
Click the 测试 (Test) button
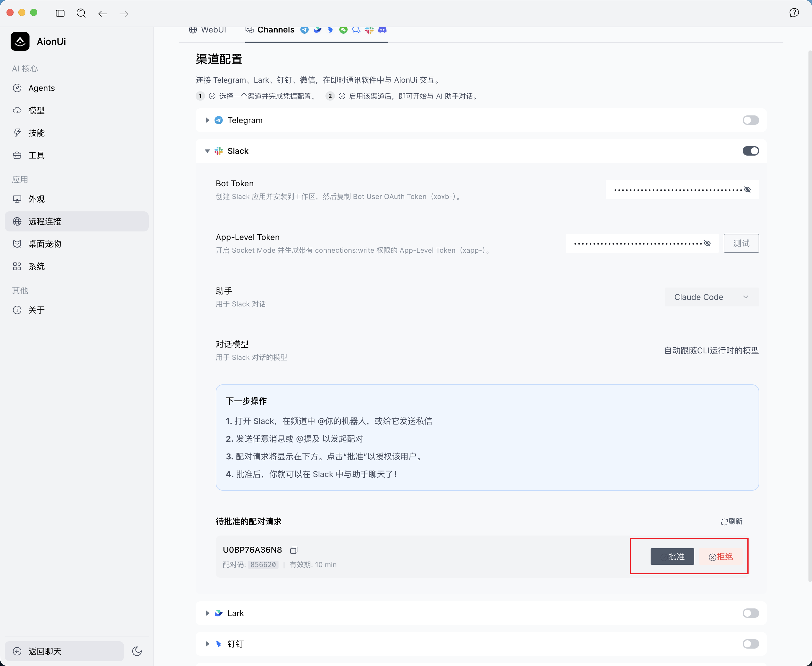pos(741,243)
